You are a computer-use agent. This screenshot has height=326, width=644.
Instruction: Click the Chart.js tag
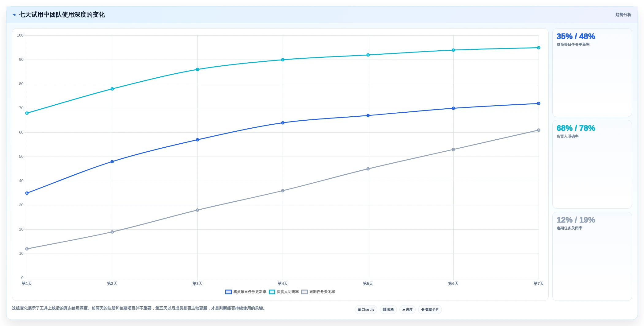pos(366,310)
